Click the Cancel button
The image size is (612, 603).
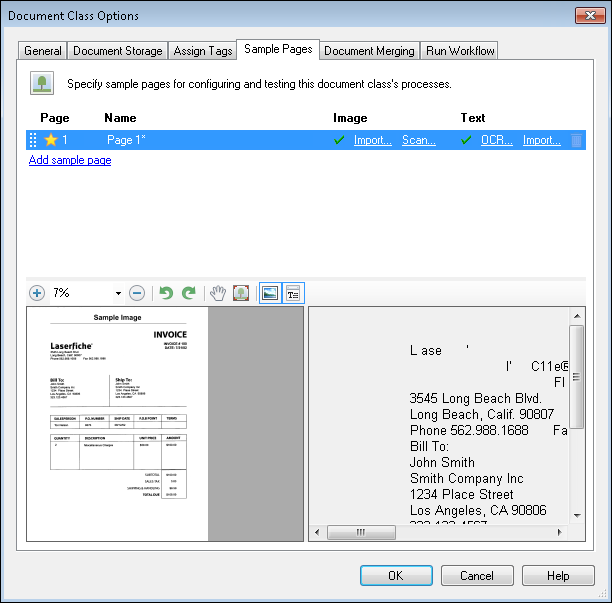477,576
